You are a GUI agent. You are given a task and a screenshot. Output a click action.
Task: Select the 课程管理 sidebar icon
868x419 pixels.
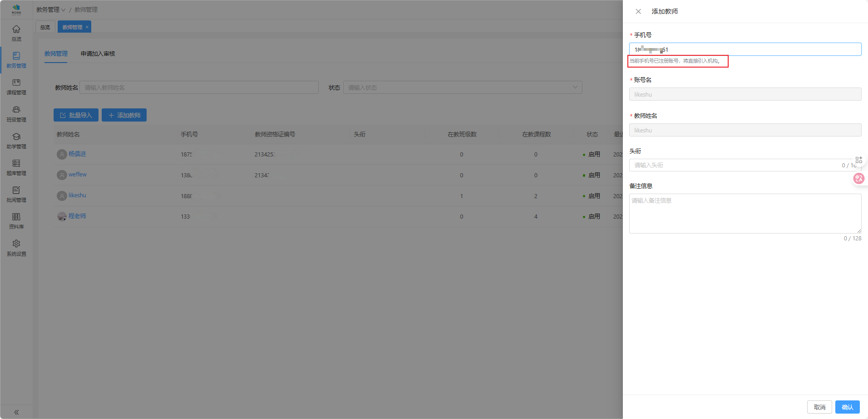(16, 87)
